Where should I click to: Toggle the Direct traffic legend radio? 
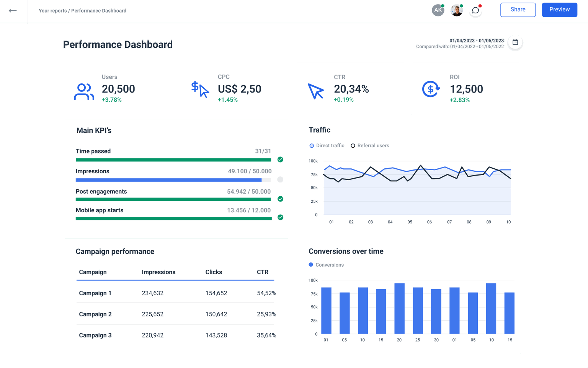click(312, 146)
